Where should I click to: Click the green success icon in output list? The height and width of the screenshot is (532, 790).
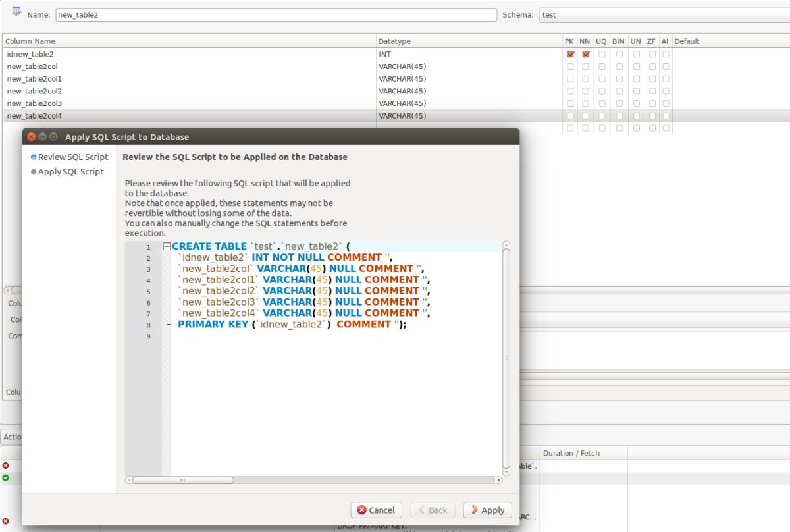pyautogui.click(x=6, y=477)
